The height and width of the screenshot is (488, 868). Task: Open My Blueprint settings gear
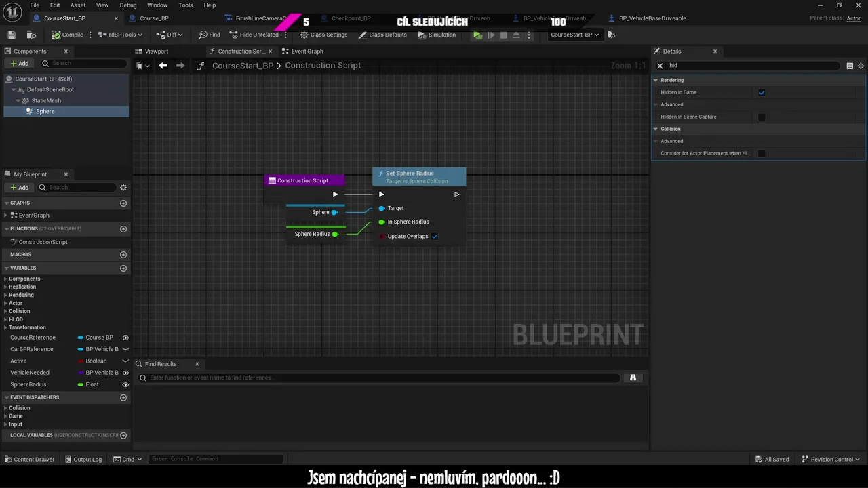pos(123,188)
